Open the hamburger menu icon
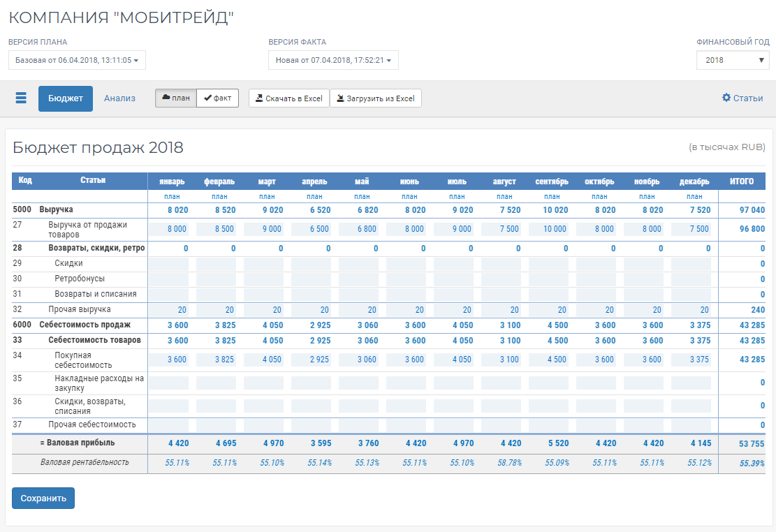 [x=21, y=98]
